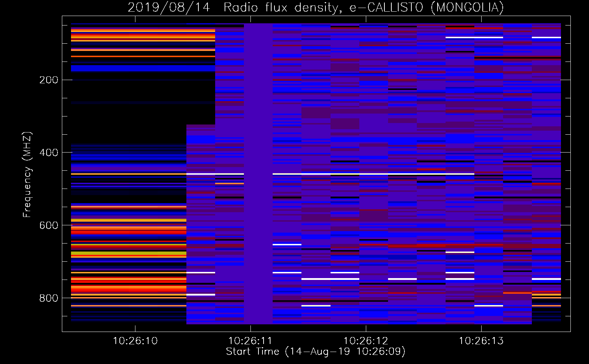Click the 10:26:10 time tick label
Viewport: 589px width, 364px height.
[x=135, y=341]
